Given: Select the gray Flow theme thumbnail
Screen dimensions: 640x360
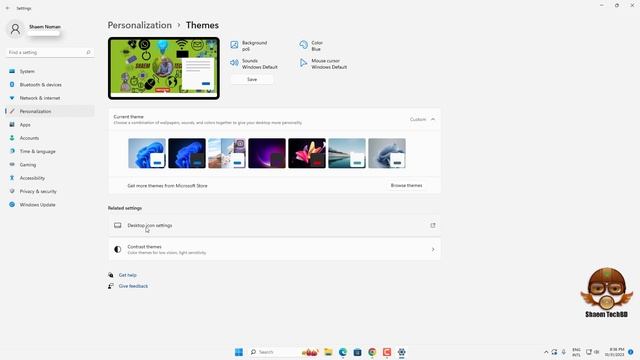Looking at the screenshot, I should pyautogui.click(x=387, y=153).
